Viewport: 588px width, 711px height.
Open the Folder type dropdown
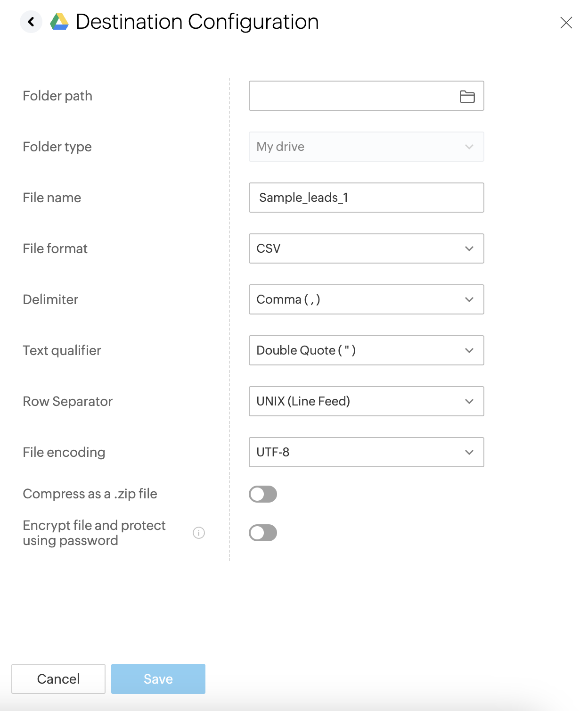pos(366,147)
